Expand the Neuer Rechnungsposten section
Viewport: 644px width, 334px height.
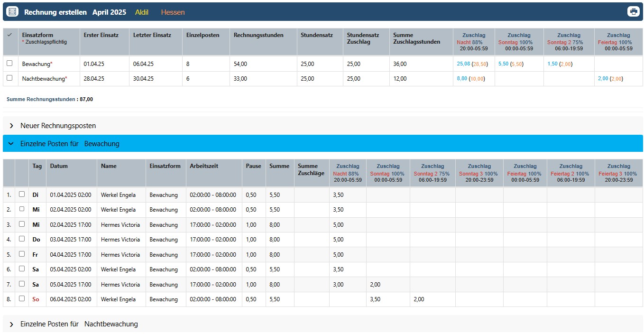click(11, 126)
